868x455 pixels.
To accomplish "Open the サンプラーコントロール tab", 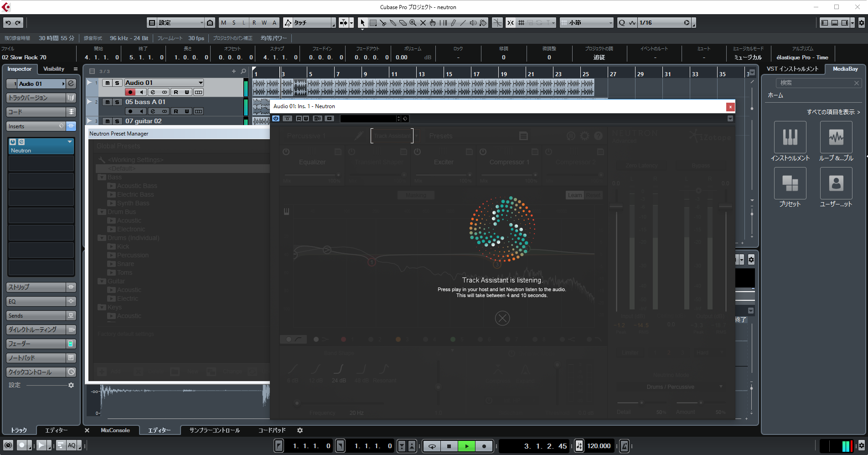I will coord(214,430).
